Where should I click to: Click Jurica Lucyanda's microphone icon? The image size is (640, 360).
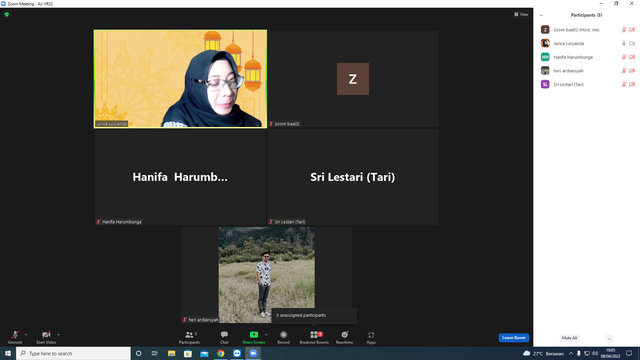coord(624,43)
